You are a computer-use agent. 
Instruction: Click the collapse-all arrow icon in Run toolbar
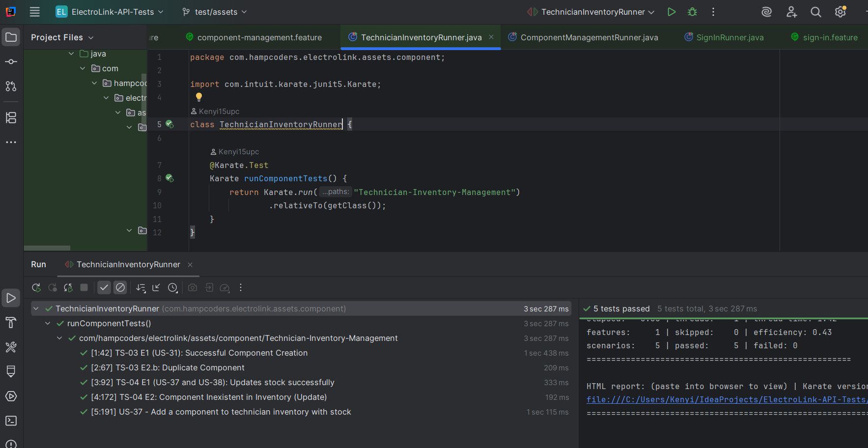156,288
